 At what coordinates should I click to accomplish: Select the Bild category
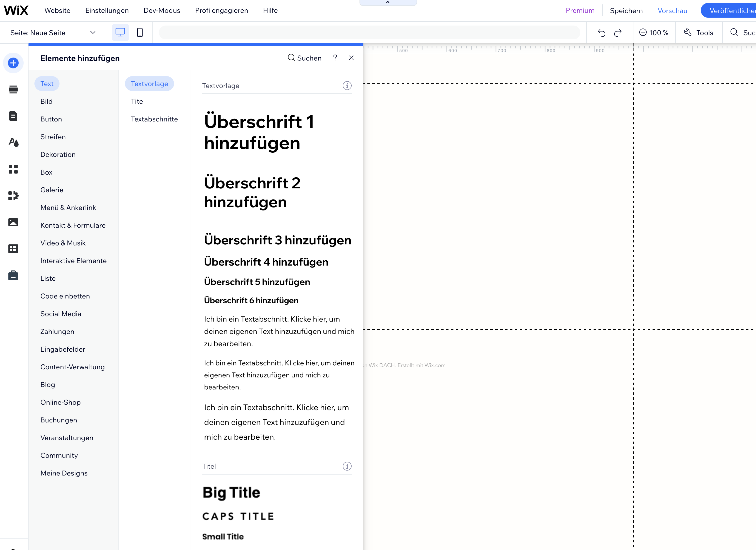tap(46, 101)
